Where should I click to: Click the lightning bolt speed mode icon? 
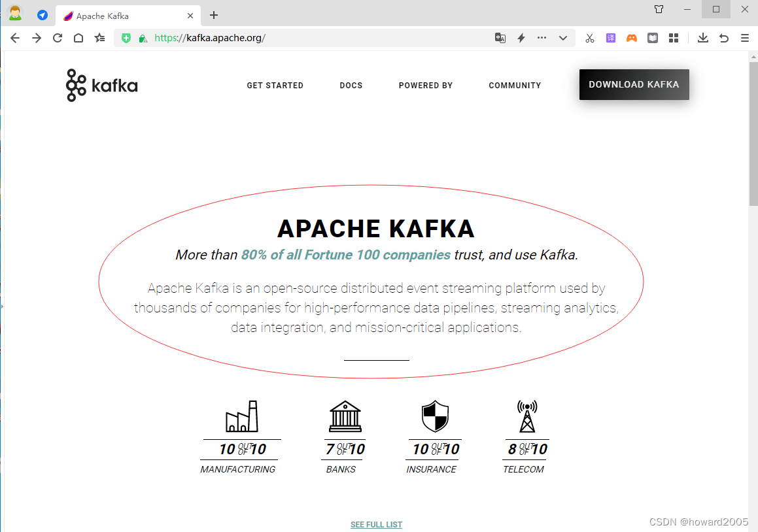point(521,38)
